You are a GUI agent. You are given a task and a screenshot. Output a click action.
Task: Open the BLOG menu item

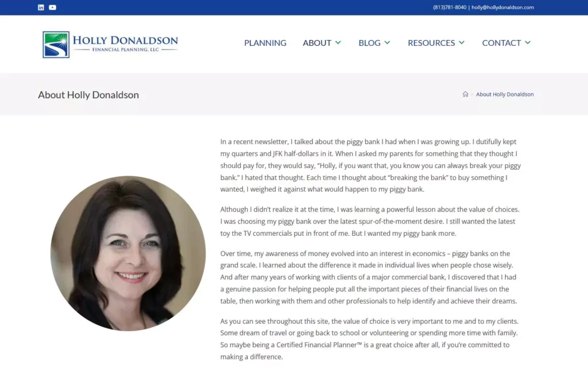pyautogui.click(x=369, y=42)
